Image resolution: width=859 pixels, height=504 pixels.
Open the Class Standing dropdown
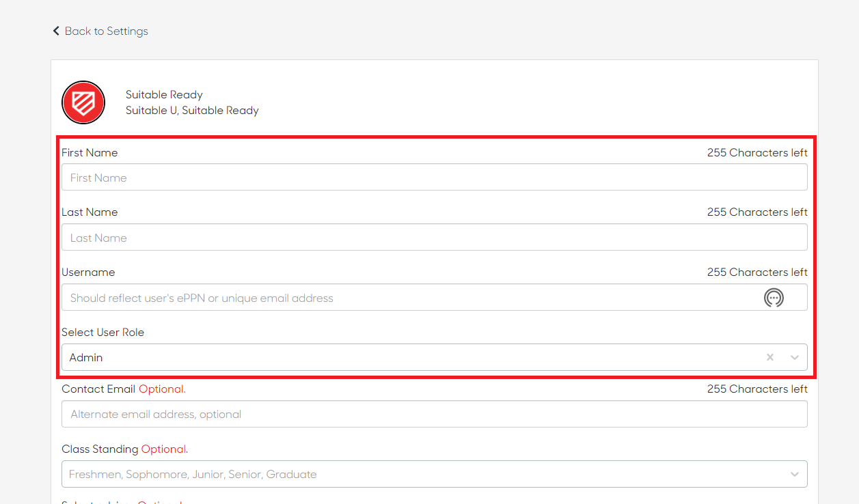435,474
